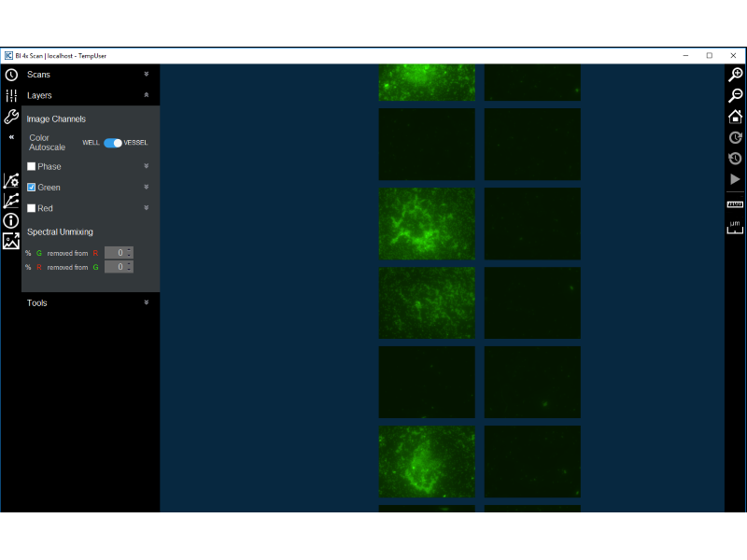The image size is (747, 560).
Task: Open the info circle icon
Action: click(11, 220)
